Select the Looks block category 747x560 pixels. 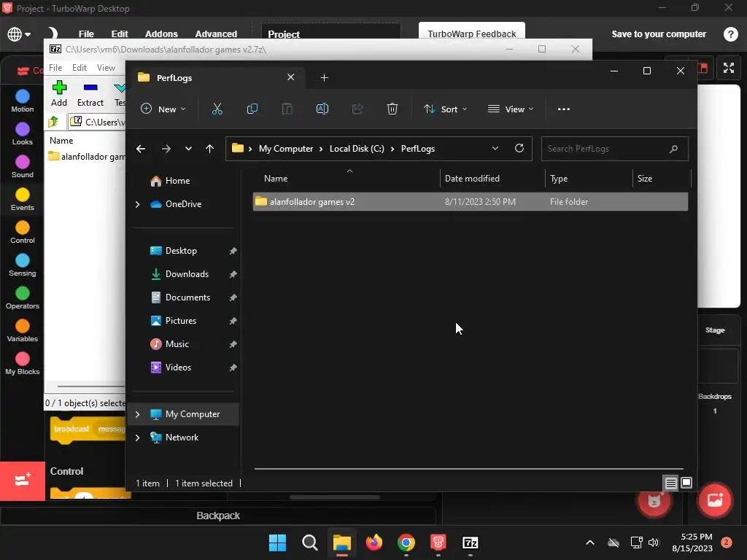[23, 134]
